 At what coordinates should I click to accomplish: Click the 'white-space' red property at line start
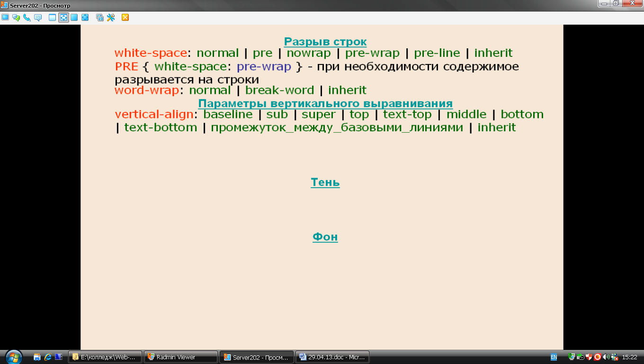[151, 53]
